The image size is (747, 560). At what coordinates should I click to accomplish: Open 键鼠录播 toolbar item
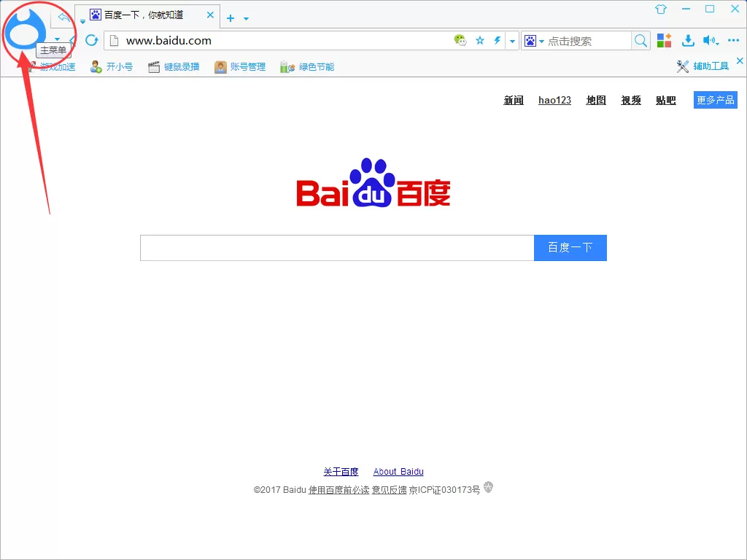[174, 66]
